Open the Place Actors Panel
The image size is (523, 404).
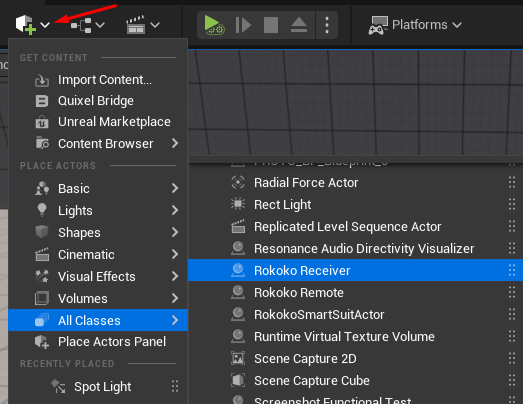98,342
